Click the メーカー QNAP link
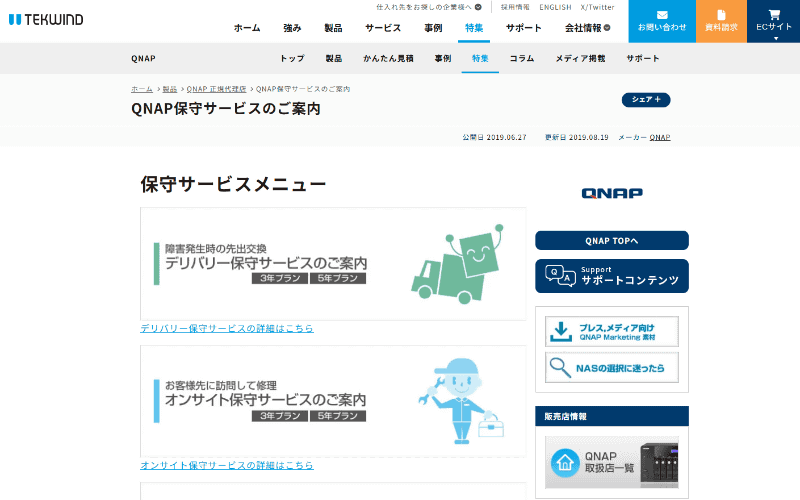 click(660, 137)
